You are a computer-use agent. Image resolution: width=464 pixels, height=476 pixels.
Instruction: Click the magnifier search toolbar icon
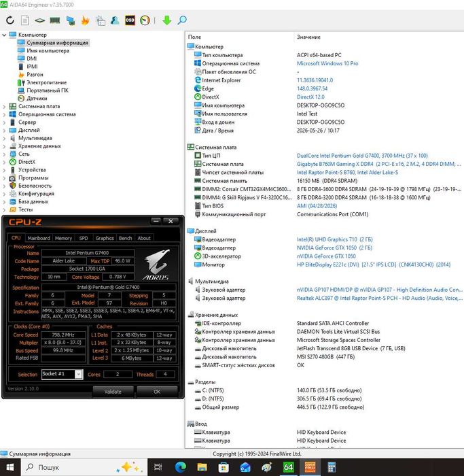[182, 20]
